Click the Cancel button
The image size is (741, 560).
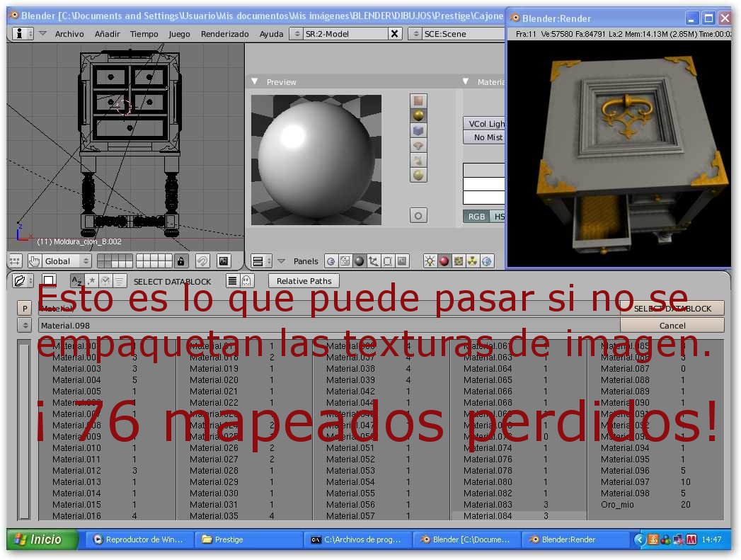[672, 325]
